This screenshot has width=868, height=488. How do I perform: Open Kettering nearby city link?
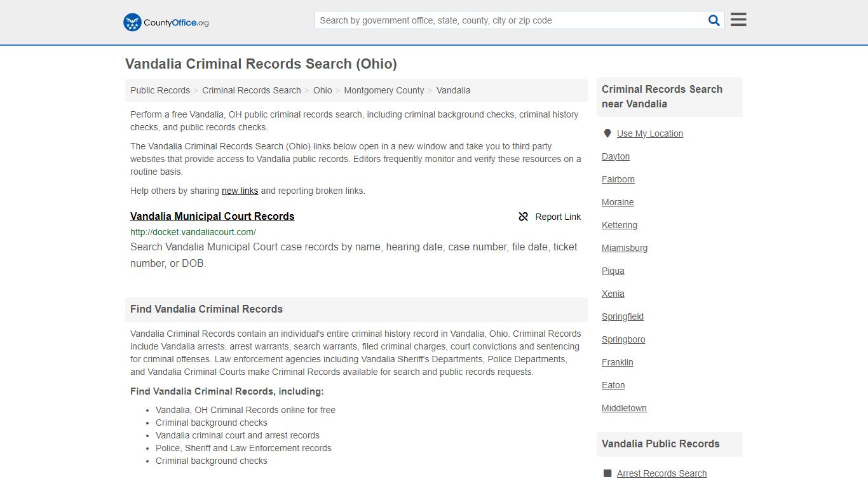[x=620, y=225]
